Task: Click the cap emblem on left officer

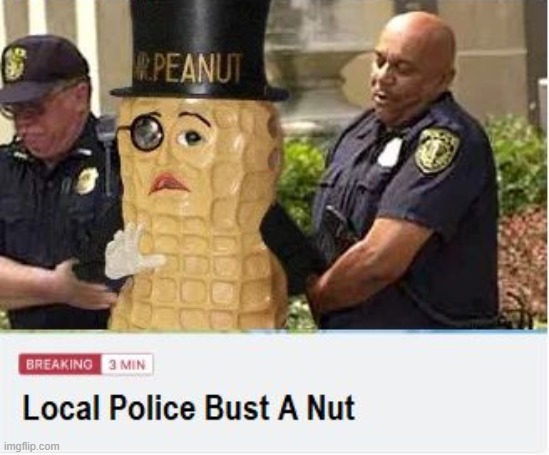Action: pos(14,63)
